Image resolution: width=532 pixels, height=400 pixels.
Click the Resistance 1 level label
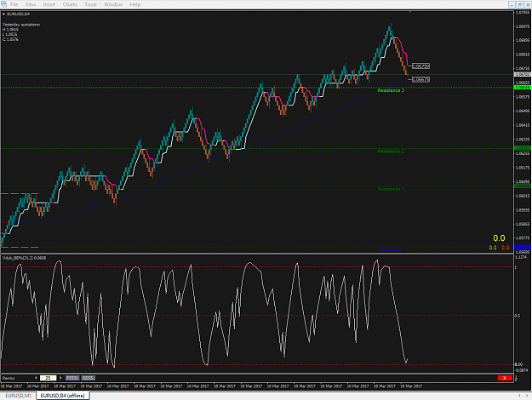tap(391, 189)
